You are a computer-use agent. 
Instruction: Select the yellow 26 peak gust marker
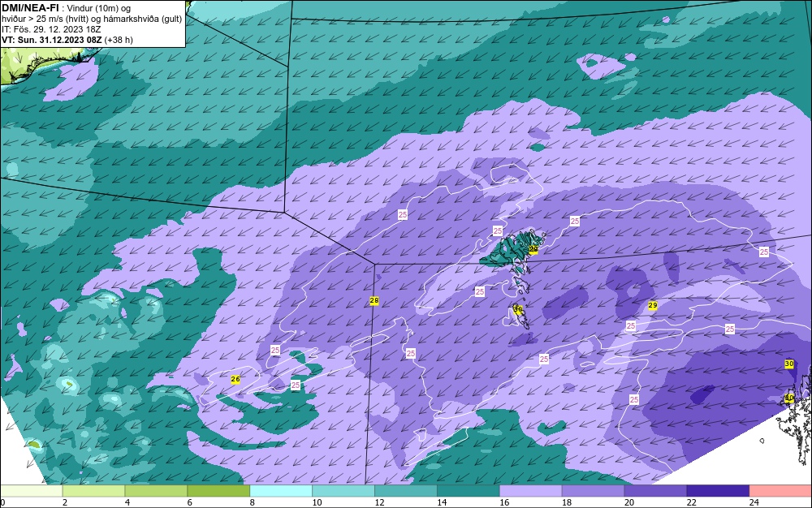click(x=235, y=379)
